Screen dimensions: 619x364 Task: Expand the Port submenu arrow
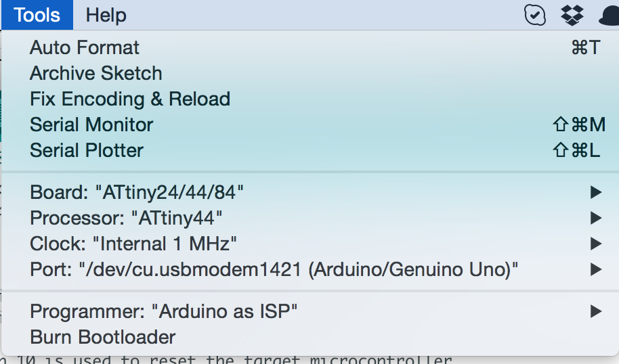coord(596,270)
